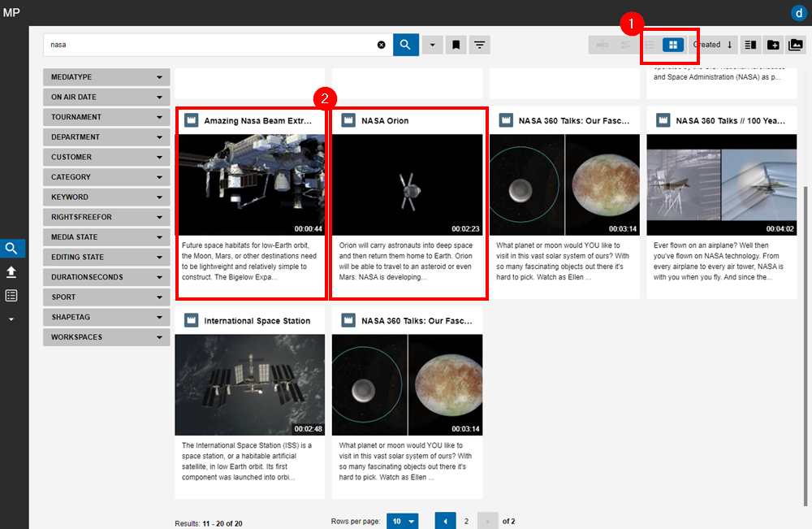
Task: Toggle the details side panel icon
Action: [750, 45]
